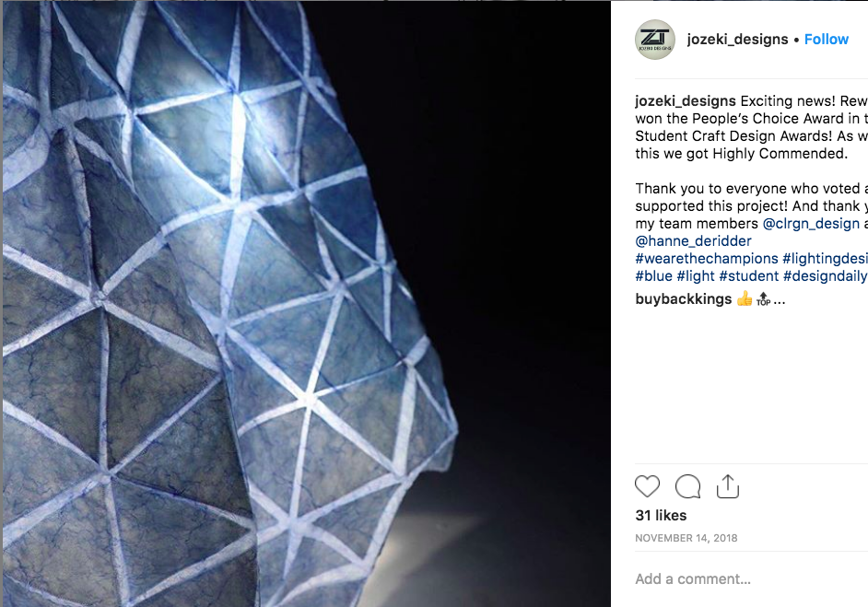
Task: Select the blue origami lamp photo
Action: coord(306,304)
